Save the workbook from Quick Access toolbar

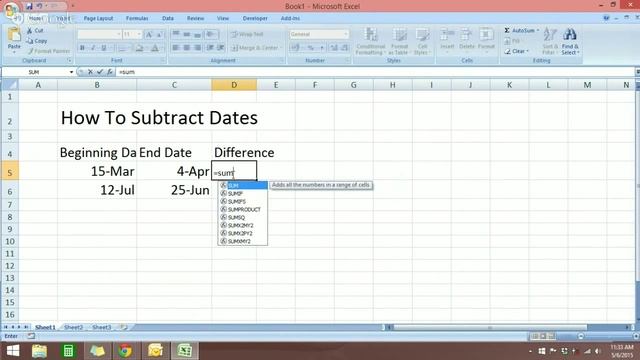(29, 6)
